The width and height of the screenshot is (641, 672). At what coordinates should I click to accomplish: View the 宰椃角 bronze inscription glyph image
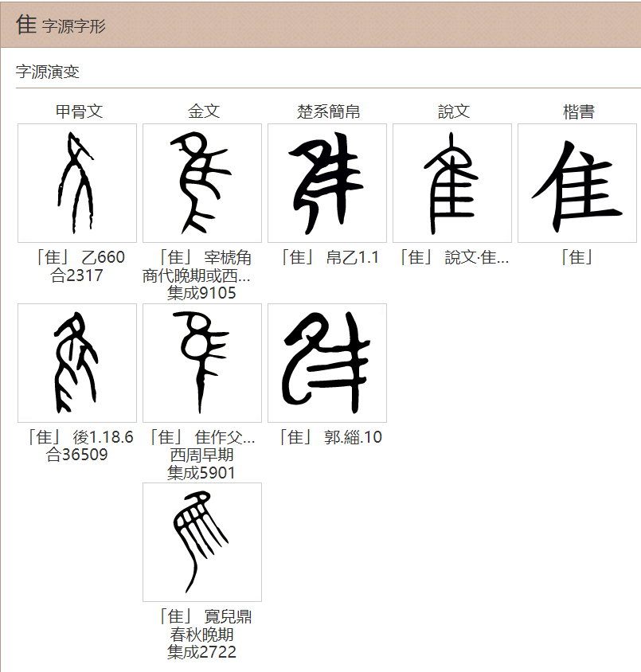point(201,182)
